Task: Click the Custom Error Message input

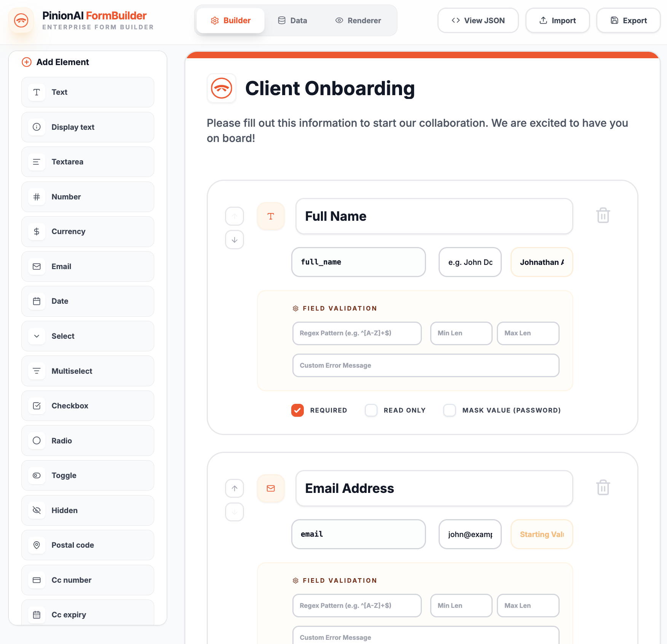Action: pyautogui.click(x=426, y=365)
